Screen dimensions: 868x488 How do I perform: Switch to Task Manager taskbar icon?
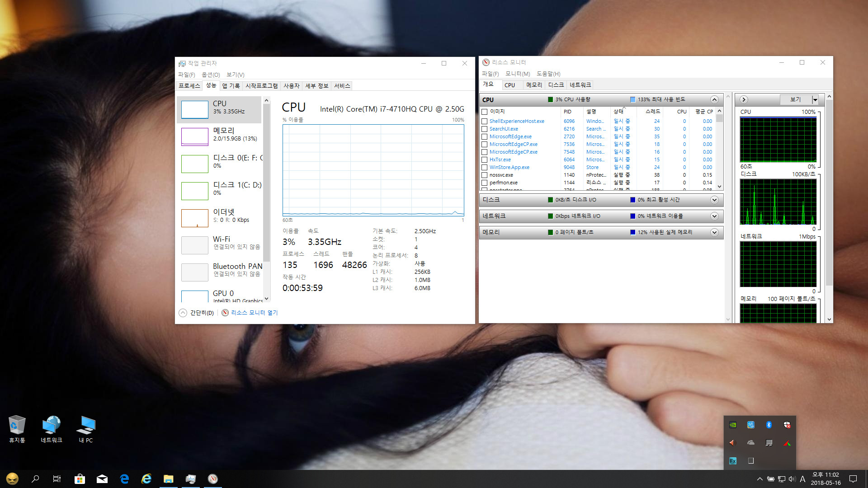[x=191, y=479]
